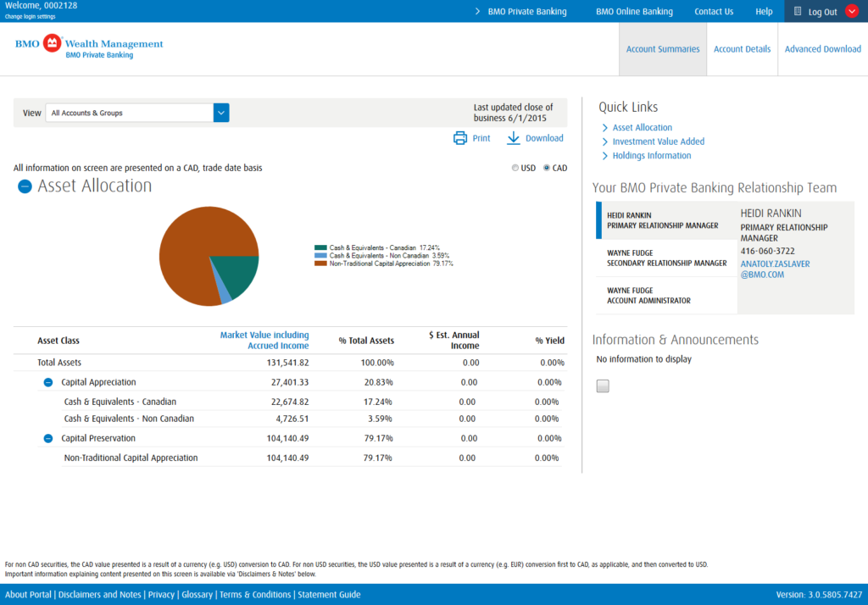Open BMO Online Banking link
The width and height of the screenshot is (868, 605).
tap(634, 12)
